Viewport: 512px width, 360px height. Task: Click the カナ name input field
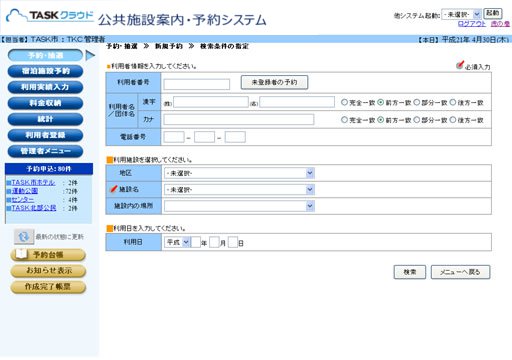tap(239, 119)
